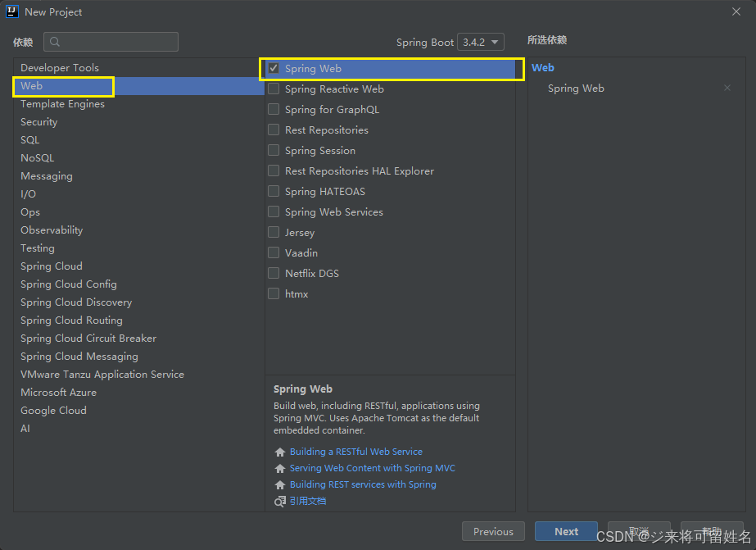Open the Google Cloud category
Screen dimensions: 756x550
(139, 411)
